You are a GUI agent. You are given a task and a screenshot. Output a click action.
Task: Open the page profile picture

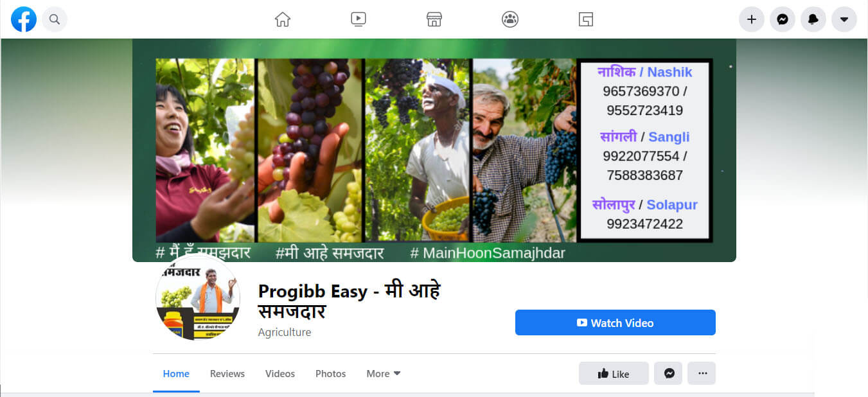coord(198,297)
